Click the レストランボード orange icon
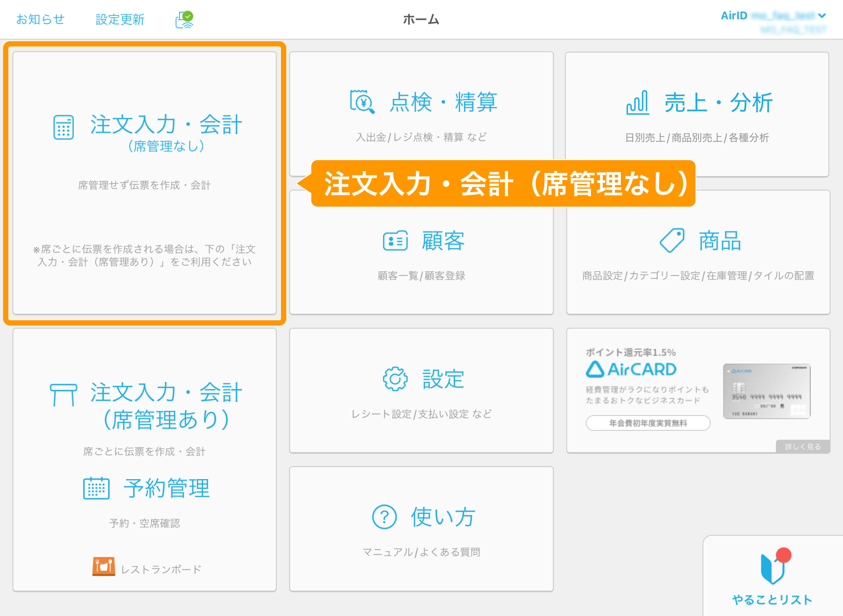Image resolution: width=843 pixels, height=616 pixels. click(104, 566)
